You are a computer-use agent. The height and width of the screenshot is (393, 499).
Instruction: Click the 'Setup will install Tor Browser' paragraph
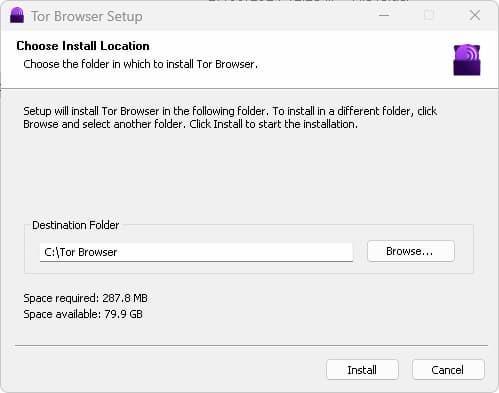tap(230, 117)
